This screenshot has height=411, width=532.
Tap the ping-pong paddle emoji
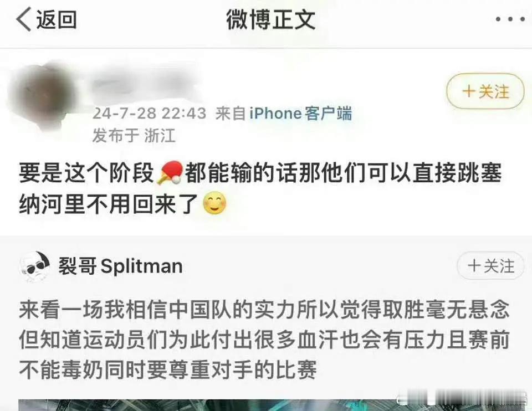[x=170, y=173]
